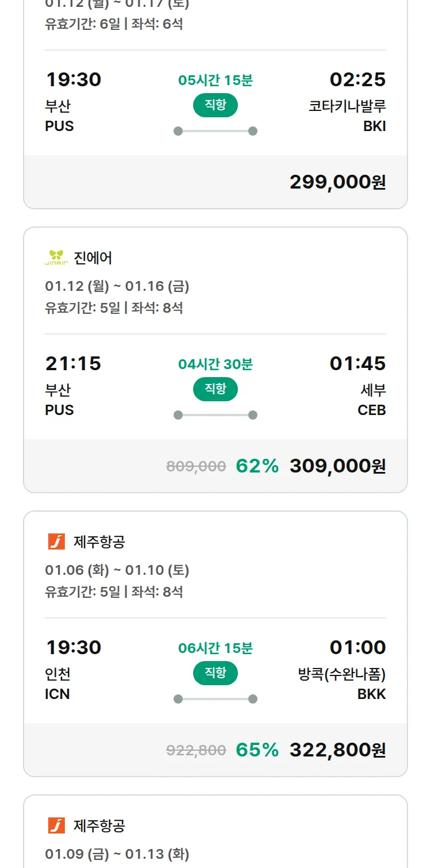Select the 299,000원 Kota Kinabalu fare

click(337, 182)
